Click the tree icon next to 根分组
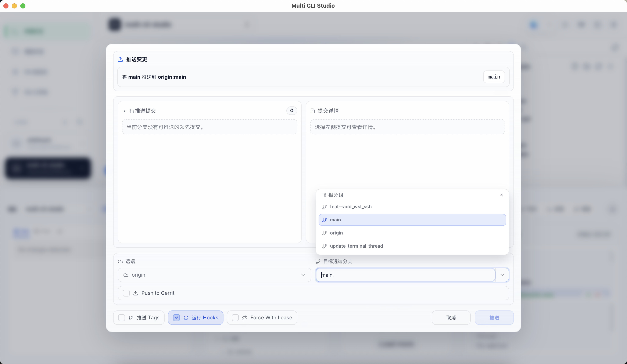Screen dimensions: 627x364 [324, 195]
